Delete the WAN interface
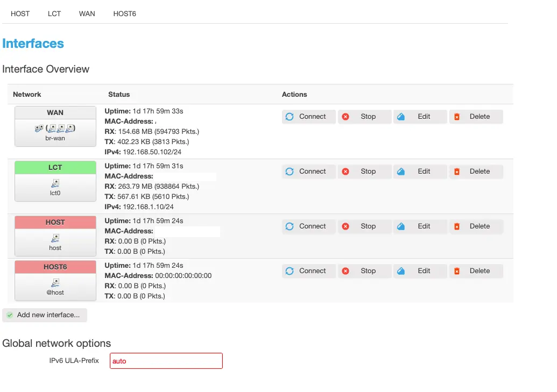Viewport: 557px width, 392px height. click(x=476, y=117)
